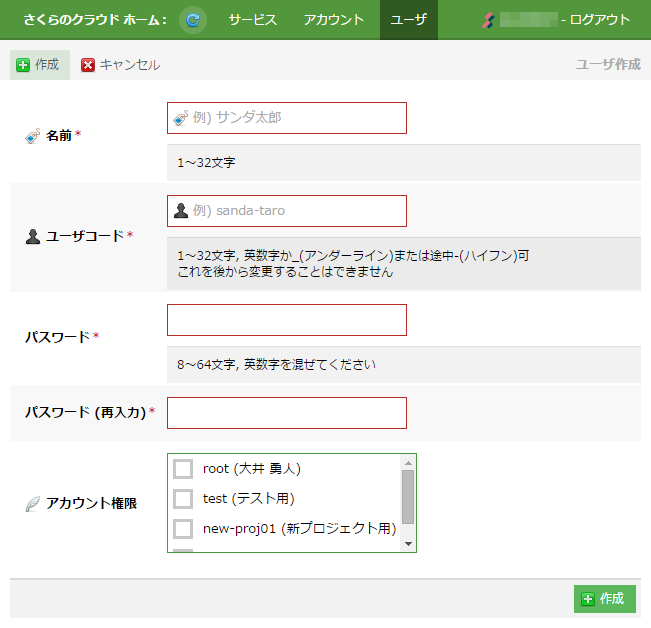Click the circular refresh icon beside ホーム
The height and width of the screenshot is (628, 651).
click(x=193, y=20)
